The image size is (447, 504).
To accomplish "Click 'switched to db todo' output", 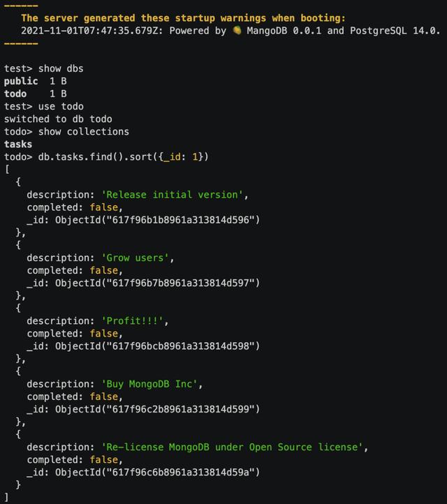I will point(58,119).
